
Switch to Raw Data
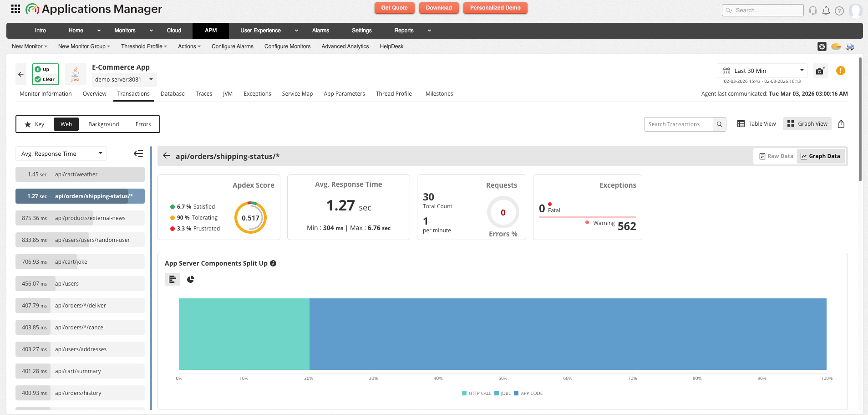(x=776, y=156)
